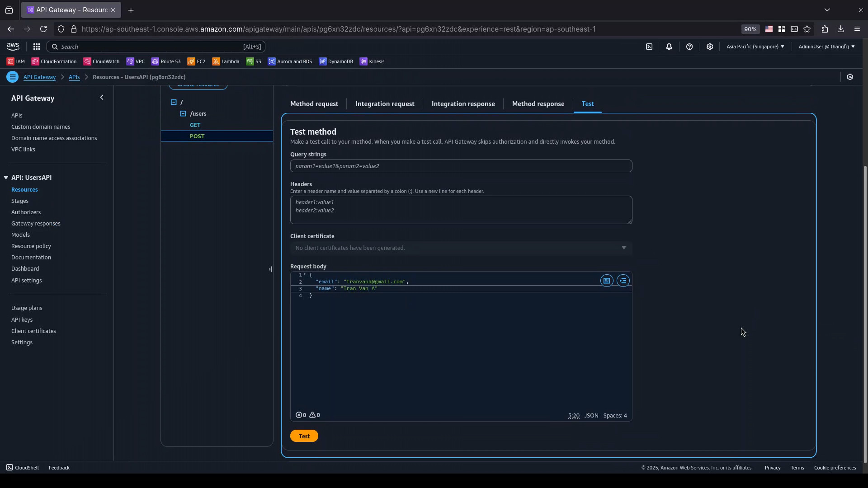Screen dimensions: 868x488
Task: Fold the JSON object at line 1
Action: pos(305,275)
